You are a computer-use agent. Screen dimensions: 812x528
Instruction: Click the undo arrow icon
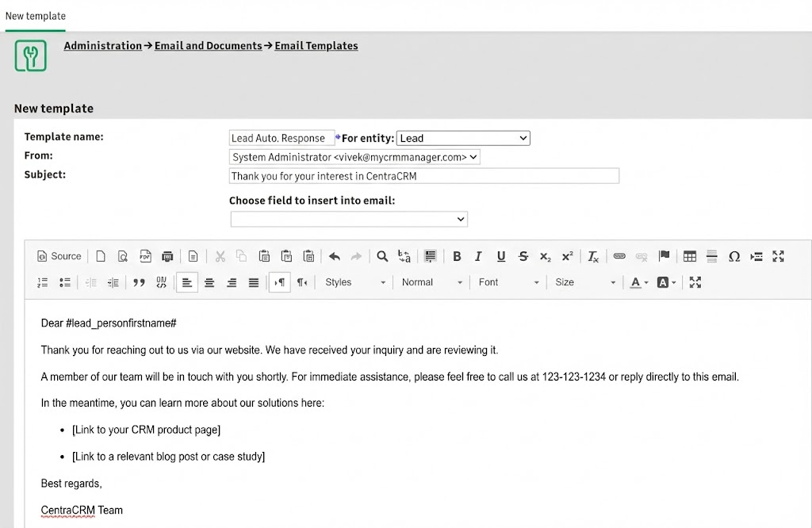click(x=335, y=256)
